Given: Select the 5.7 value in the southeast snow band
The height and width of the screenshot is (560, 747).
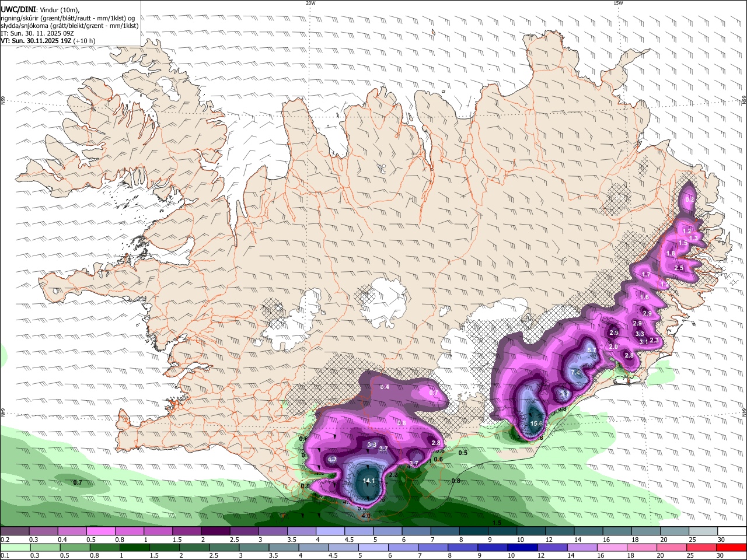Looking at the screenshot, I should point(591,350).
